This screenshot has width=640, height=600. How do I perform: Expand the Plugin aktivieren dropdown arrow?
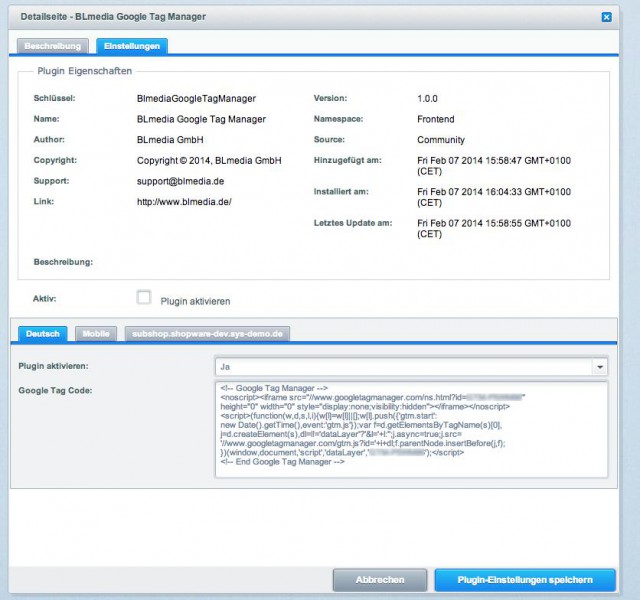600,367
